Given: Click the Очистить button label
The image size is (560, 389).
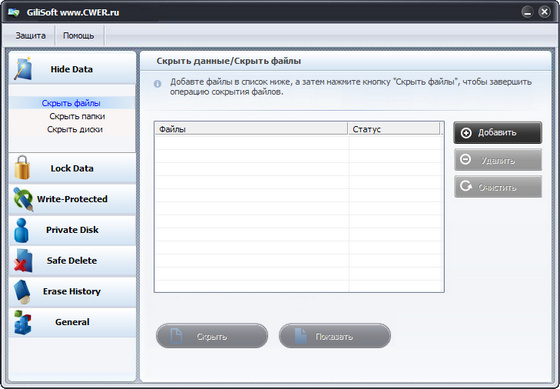Looking at the screenshot, I should (x=497, y=187).
